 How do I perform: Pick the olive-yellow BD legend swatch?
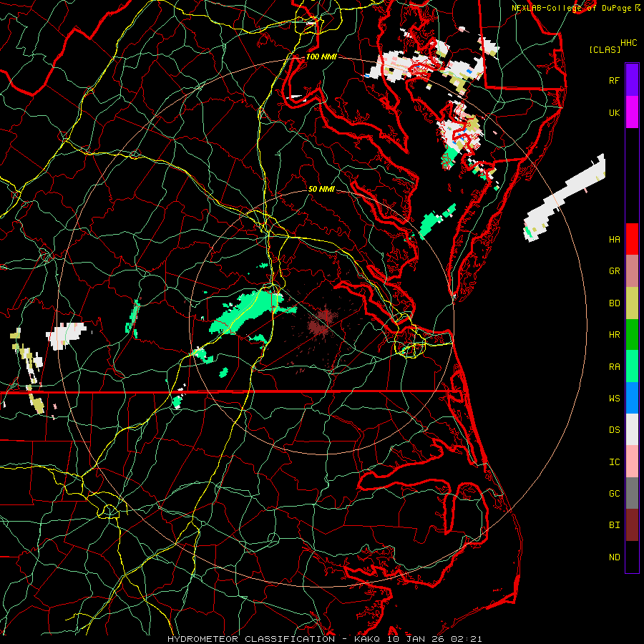point(632,303)
